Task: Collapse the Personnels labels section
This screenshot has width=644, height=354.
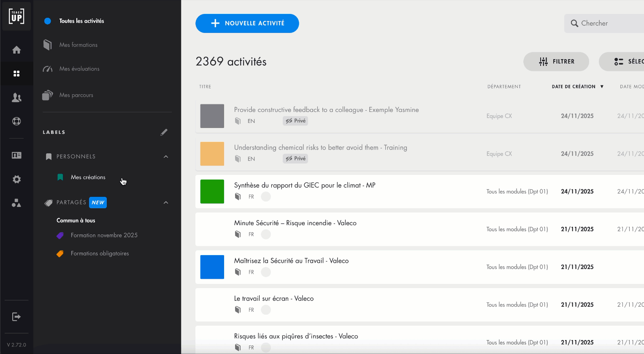Action: [x=166, y=157]
